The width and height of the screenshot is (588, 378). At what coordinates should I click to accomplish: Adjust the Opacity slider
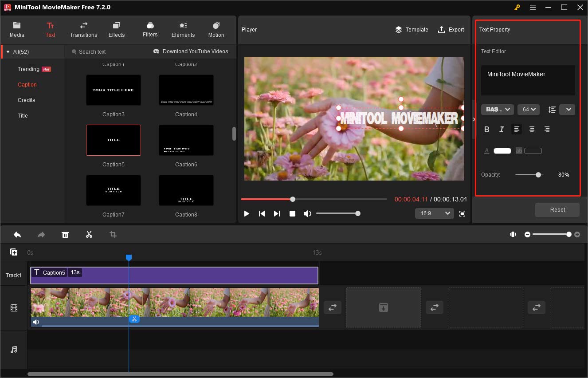[x=529, y=175]
